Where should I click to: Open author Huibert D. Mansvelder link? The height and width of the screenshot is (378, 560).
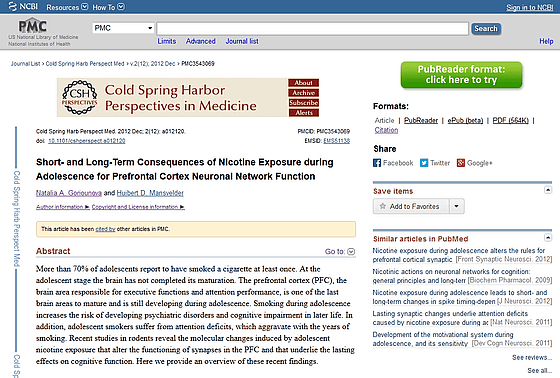pyautogui.click(x=150, y=193)
